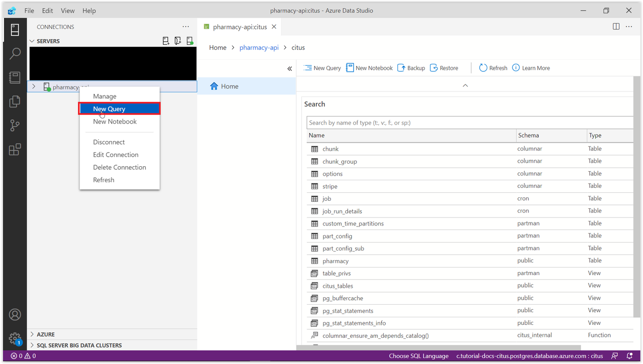Image resolution: width=643 pixels, height=364 pixels.
Task: Select Delete Connection in context menu
Action: coord(120,167)
